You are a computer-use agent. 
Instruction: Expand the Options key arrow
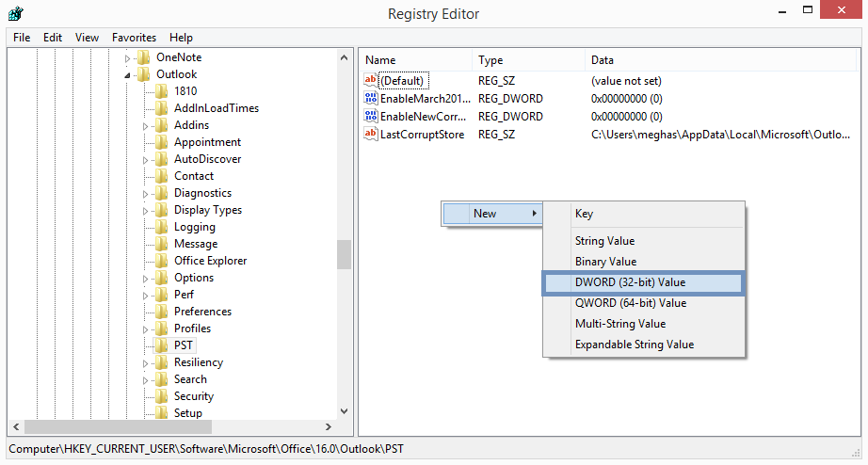click(x=145, y=279)
